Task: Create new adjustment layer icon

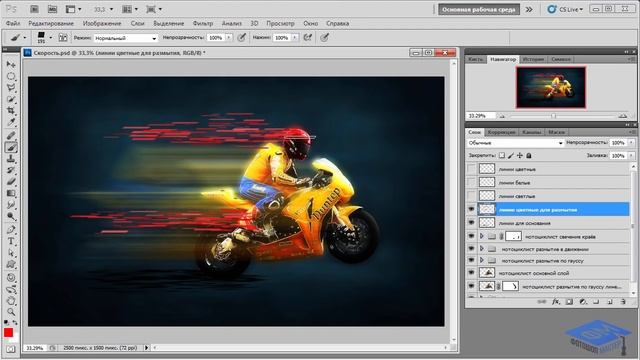Action: [583, 302]
